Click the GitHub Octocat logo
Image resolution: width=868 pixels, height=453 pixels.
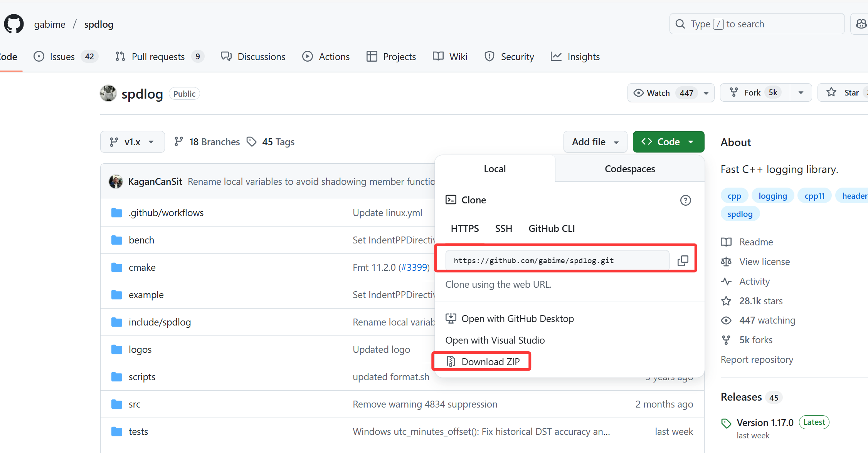(x=14, y=24)
